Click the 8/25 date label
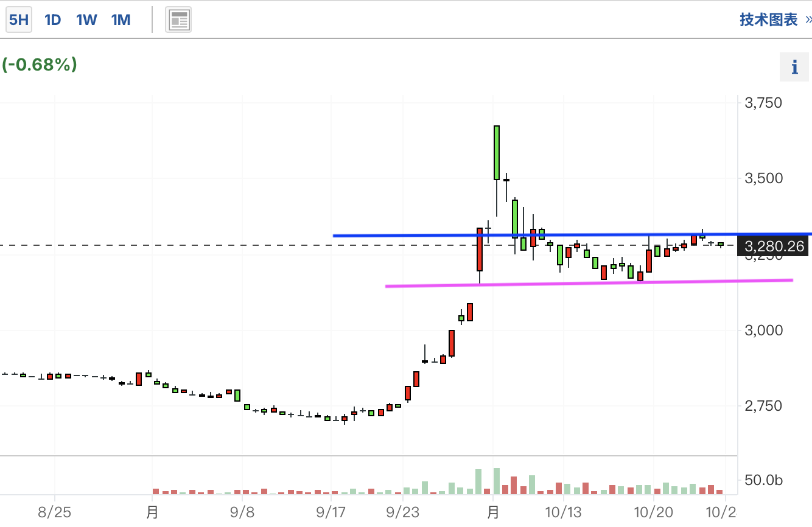 click(54, 512)
